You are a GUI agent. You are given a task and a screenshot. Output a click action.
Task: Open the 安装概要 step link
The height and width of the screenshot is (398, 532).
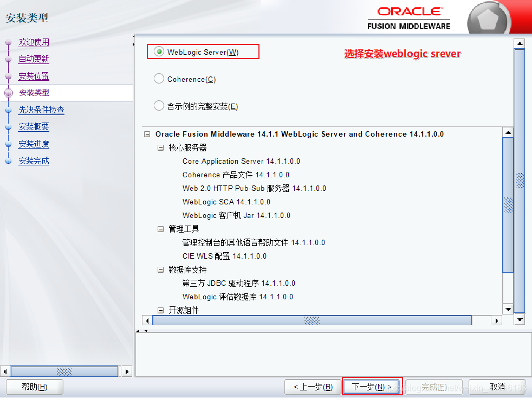click(34, 127)
